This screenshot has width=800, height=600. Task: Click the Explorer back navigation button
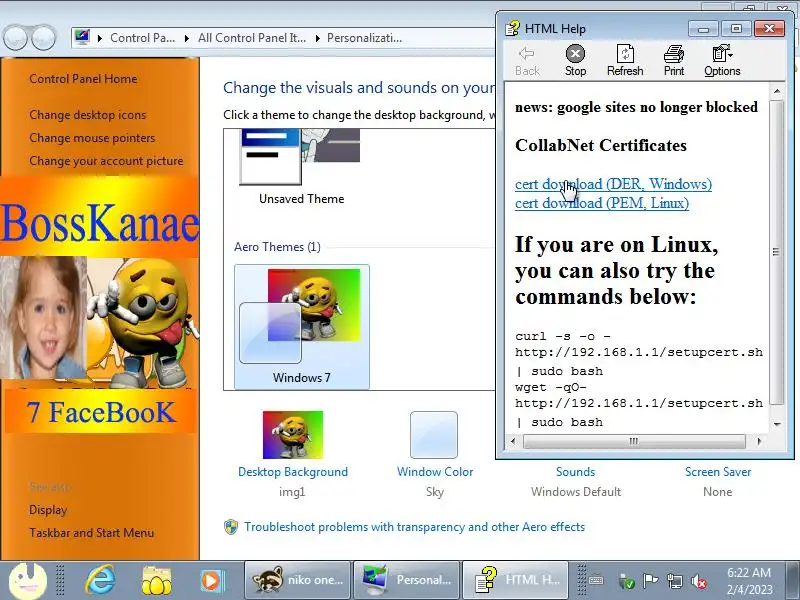pyautogui.click(x=15, y=38)
